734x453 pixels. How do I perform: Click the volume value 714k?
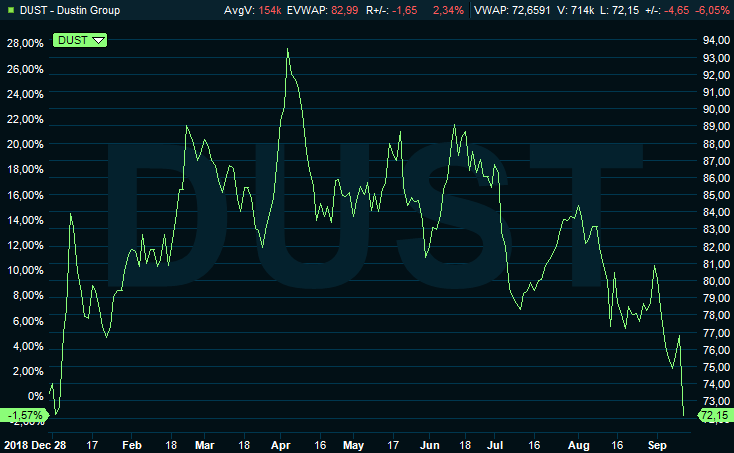click(582, 10)
